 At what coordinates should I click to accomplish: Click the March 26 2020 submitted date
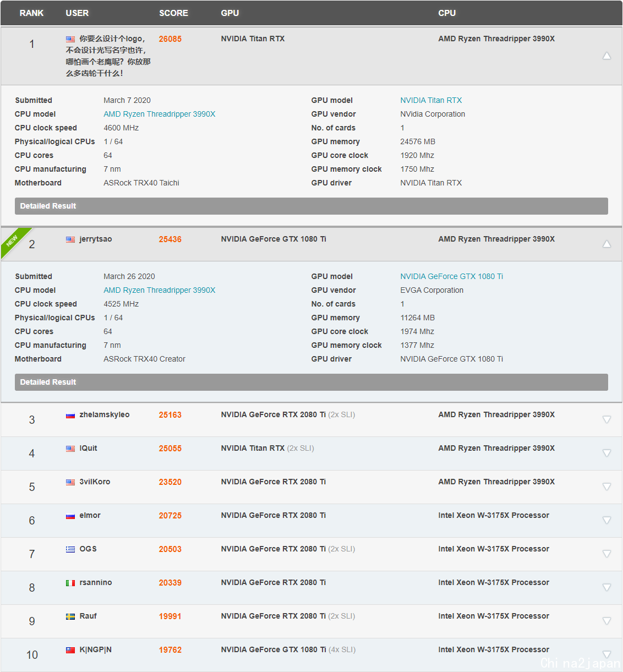tap(129, 276)
